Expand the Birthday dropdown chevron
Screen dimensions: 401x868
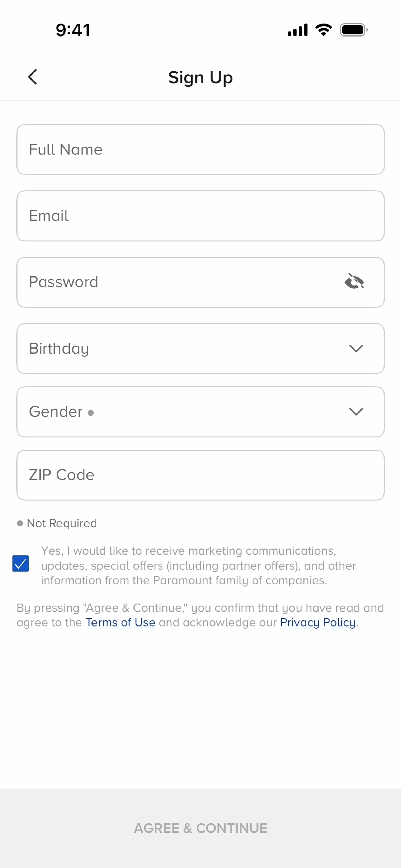356,348
